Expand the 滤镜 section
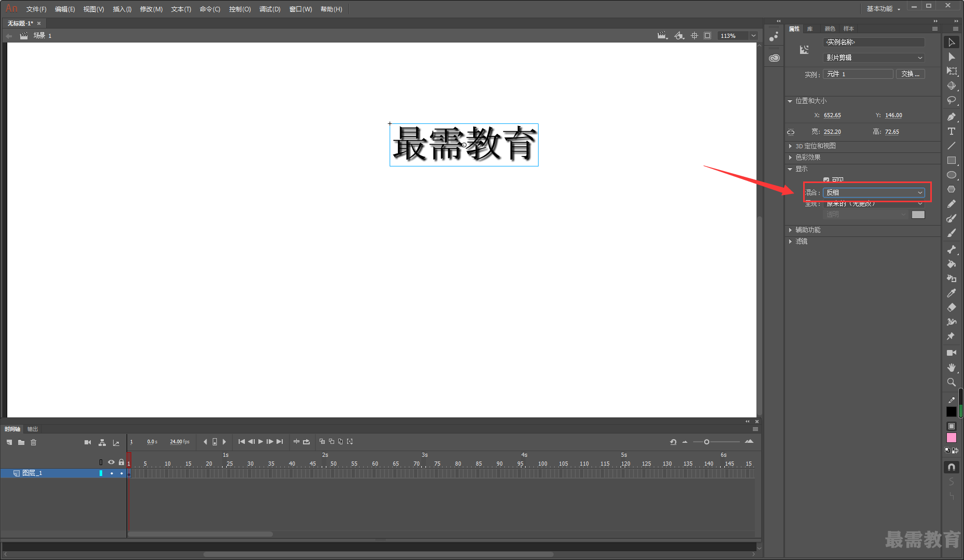Image resolution: width=964 pixels, height=560 pixels. (x=790, y=242)
